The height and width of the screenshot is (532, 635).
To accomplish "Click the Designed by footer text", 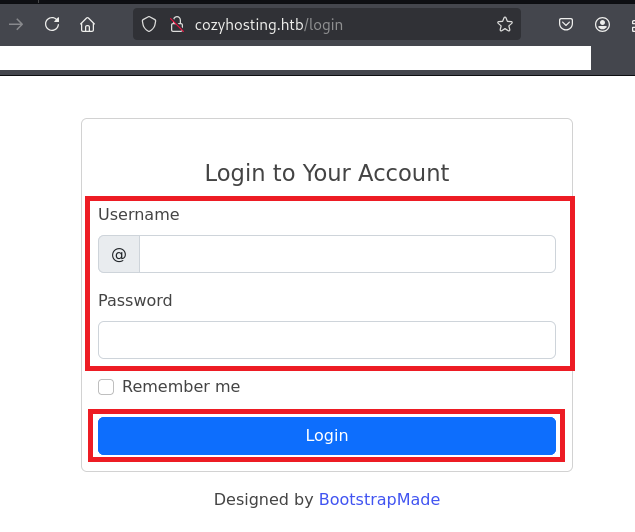I will 264,499.
